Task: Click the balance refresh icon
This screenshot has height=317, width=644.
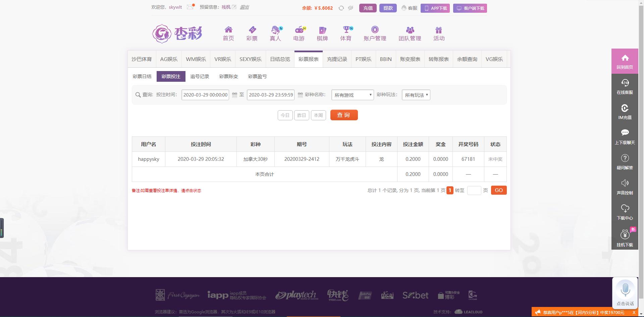Action: click(341, 8)
